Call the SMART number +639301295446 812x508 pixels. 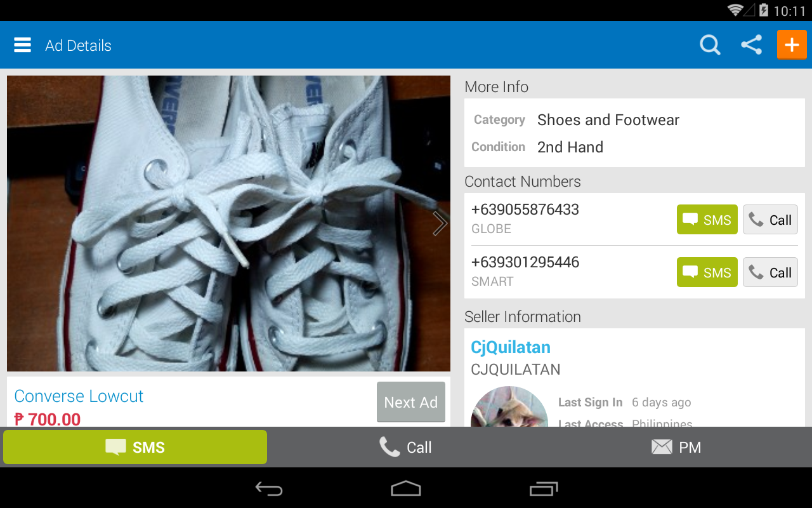tap(770, 272)
